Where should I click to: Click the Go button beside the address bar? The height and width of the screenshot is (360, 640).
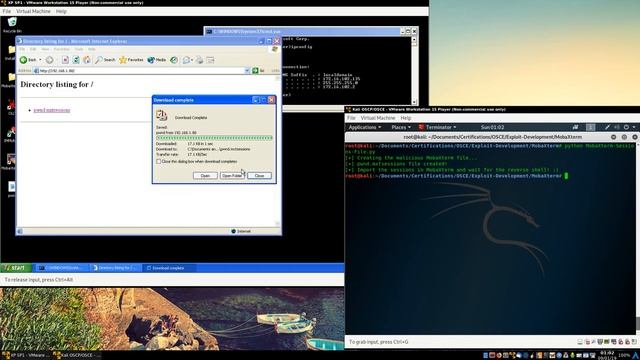(258, 71)
